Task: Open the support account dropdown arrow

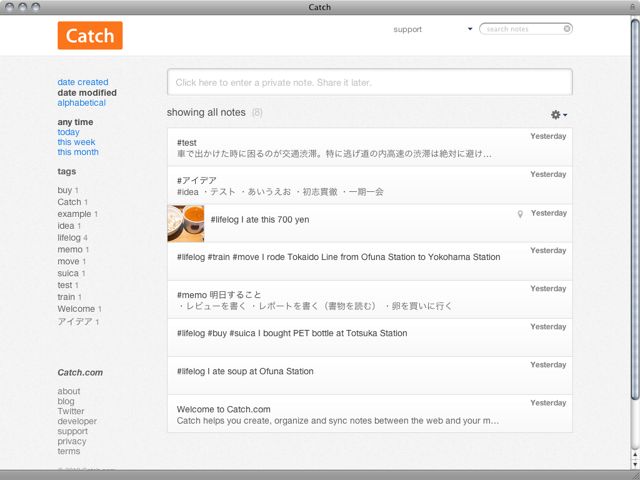Action: tap(470, 29)
